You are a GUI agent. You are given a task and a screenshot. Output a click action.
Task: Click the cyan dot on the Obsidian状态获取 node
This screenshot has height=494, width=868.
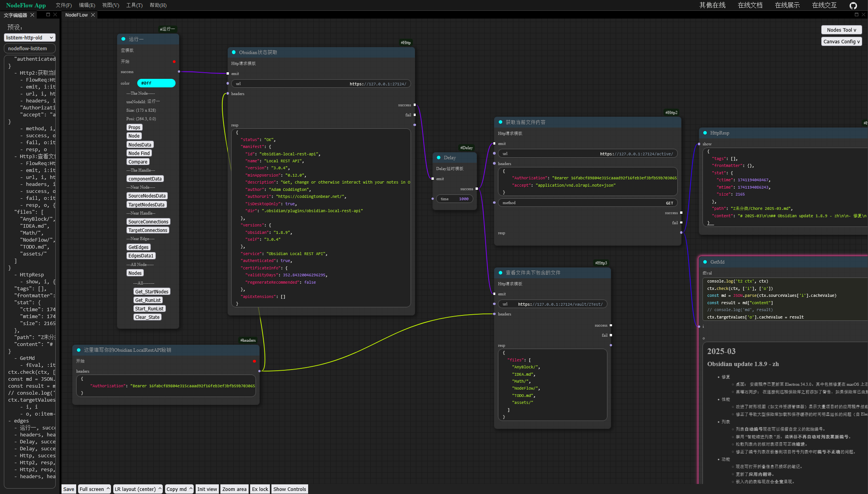[x=234, y=53]
